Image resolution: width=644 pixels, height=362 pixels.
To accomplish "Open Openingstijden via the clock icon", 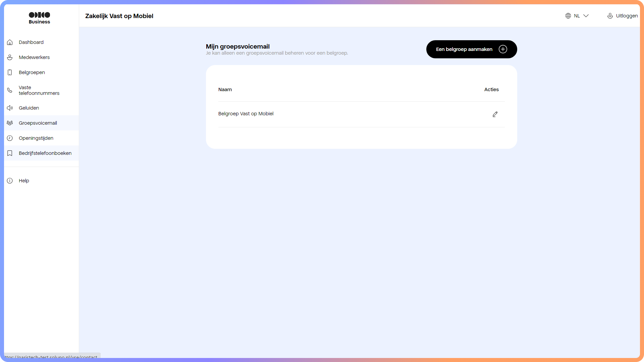I will tap(10, 138).
